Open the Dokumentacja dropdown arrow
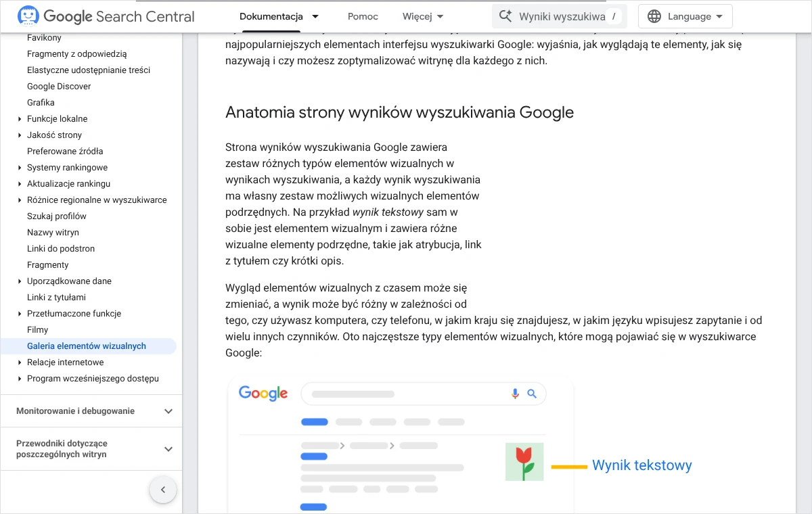812x514 pixels. (x=315, y=16)
